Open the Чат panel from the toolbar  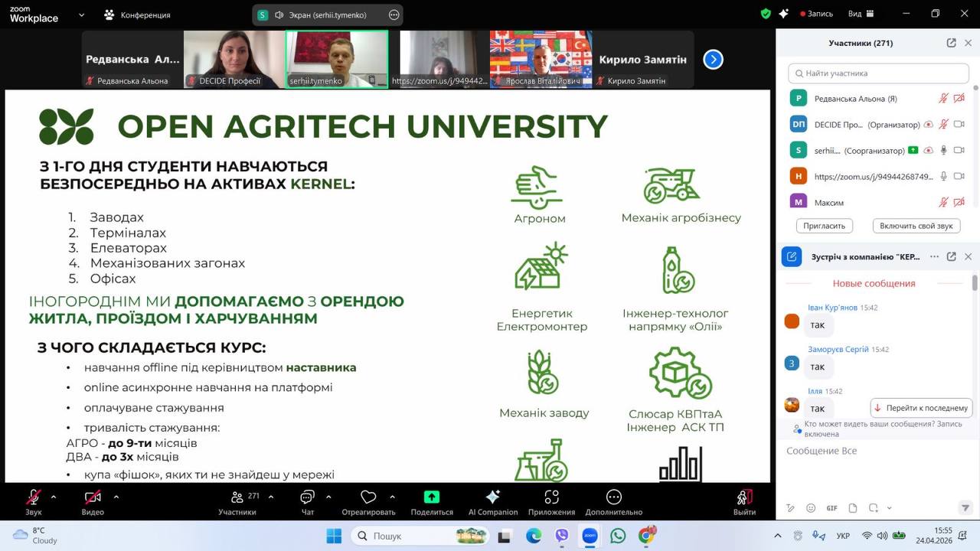tap(308, 502)
